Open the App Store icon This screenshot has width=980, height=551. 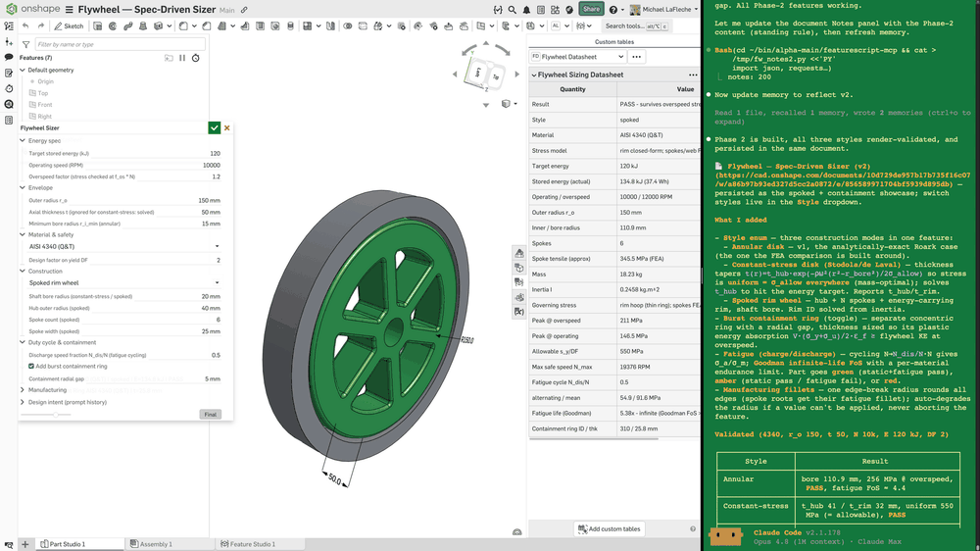(555, 10)
